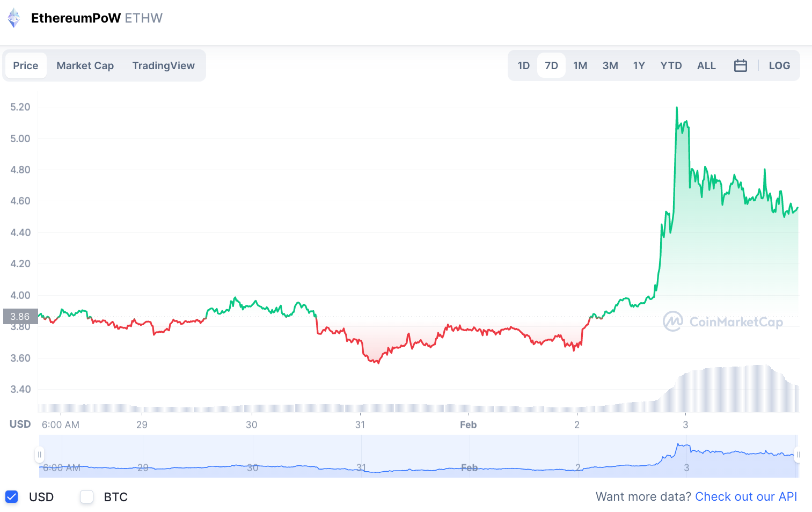The image size is (812, 512).
Task: Click the 4.20 y-axis label
Action: [20, 264]
